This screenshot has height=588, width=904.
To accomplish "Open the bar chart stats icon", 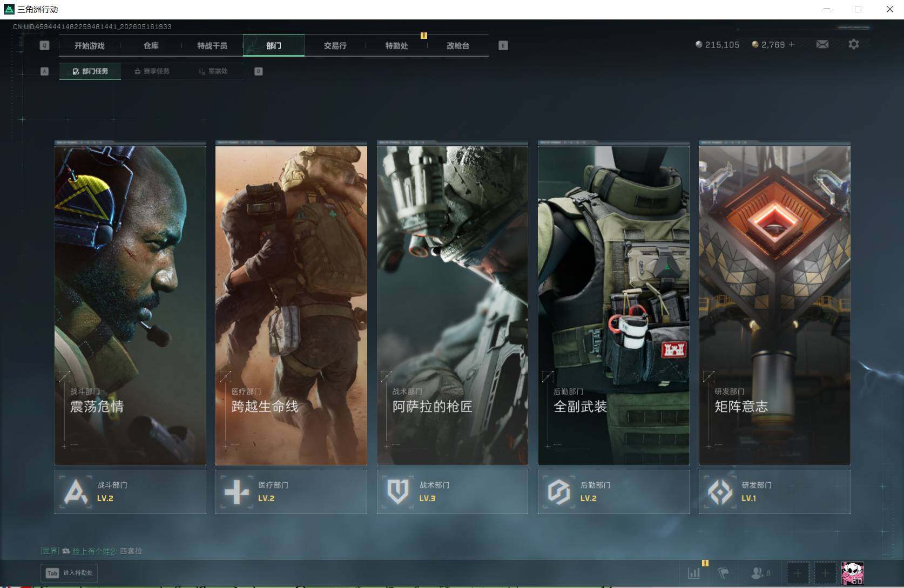I will [694, 573].
